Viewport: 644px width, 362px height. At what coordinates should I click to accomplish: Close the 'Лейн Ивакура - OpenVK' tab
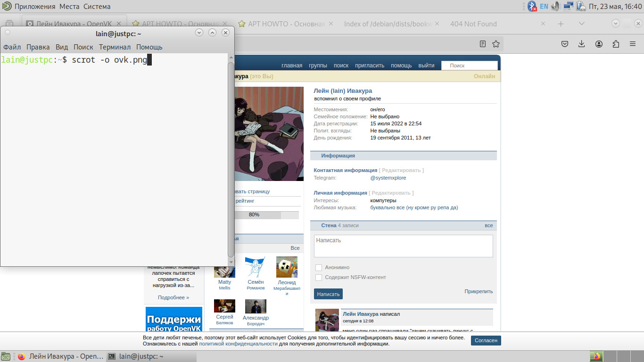coord(119,24)
